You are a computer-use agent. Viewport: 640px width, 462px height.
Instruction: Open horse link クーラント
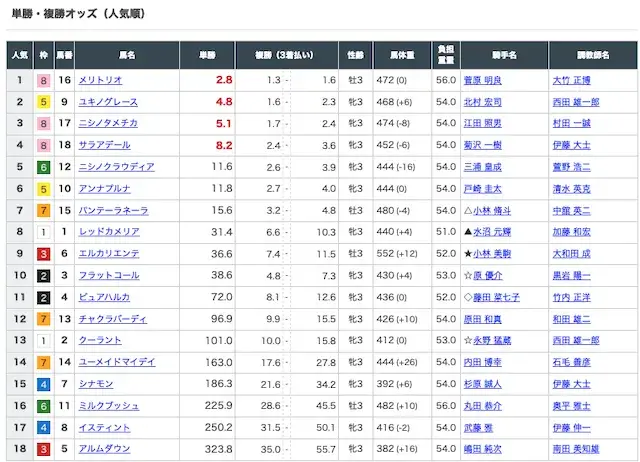point(100,340)
